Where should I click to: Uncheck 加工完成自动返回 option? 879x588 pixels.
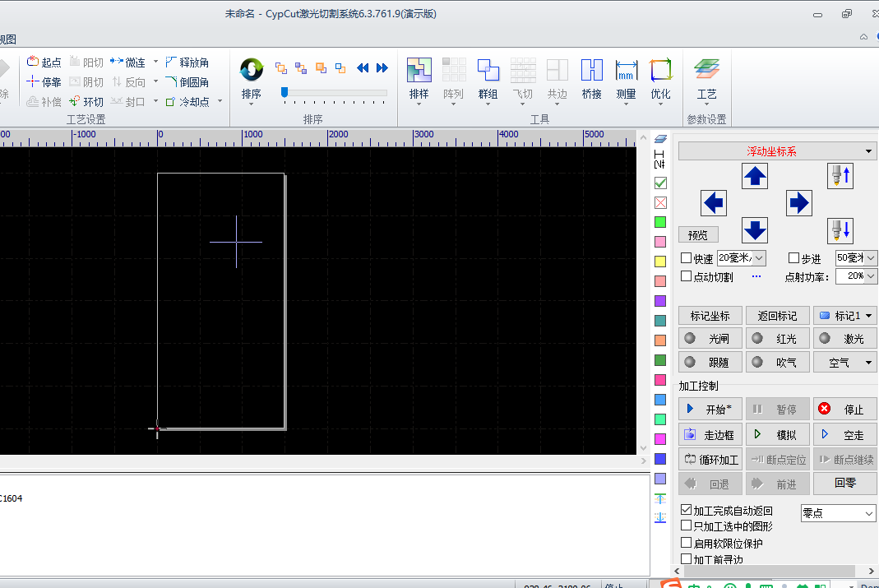[x=687, y=509]
